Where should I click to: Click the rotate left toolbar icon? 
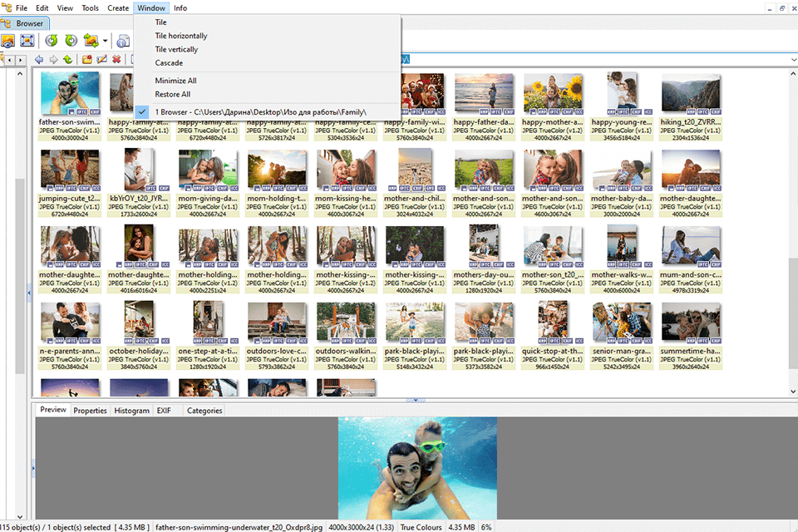[x=52, y=40]
